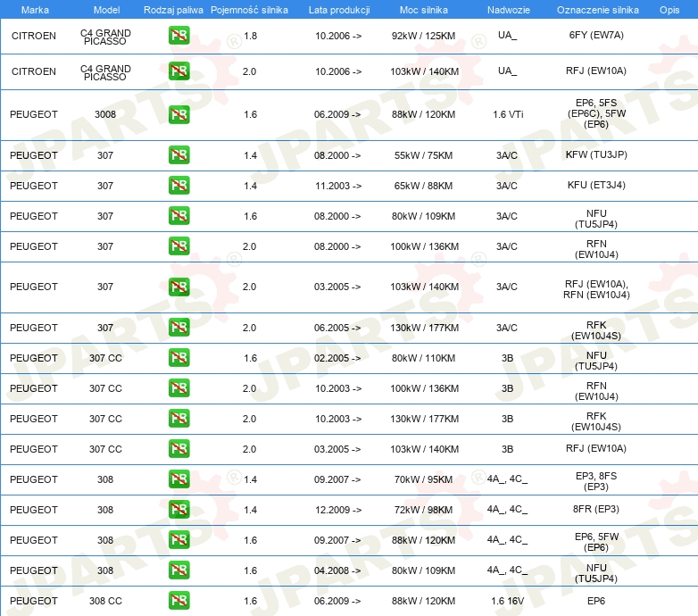Click the petrol icon in the 307 CC 1.6 row
Screen dimensions: 698x616
(x=179, y=357)
